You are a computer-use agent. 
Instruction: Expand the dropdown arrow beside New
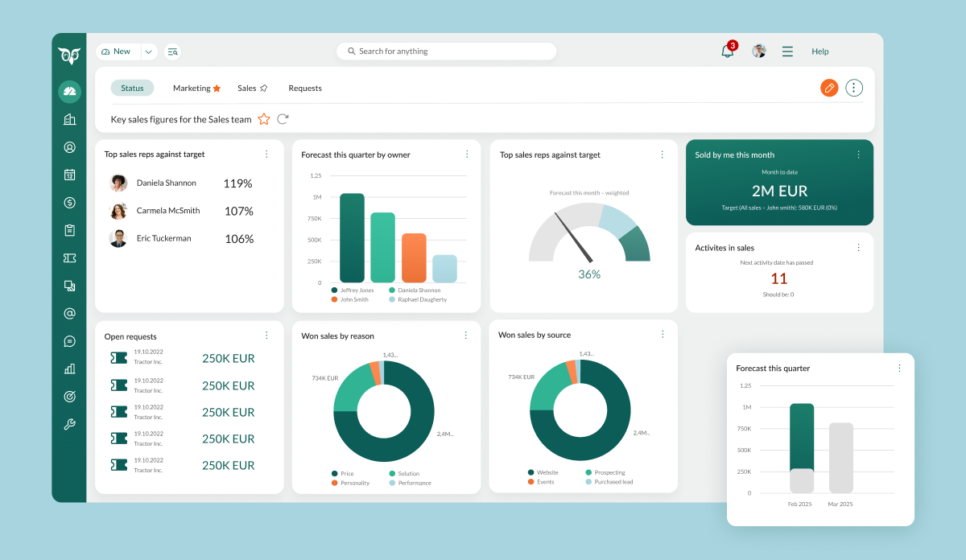(x=148, y=51)
